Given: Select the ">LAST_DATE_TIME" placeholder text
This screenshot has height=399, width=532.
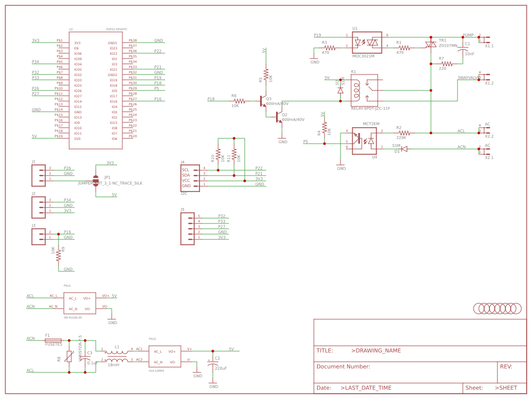Looking at the screenshot, I should point(366,388).
